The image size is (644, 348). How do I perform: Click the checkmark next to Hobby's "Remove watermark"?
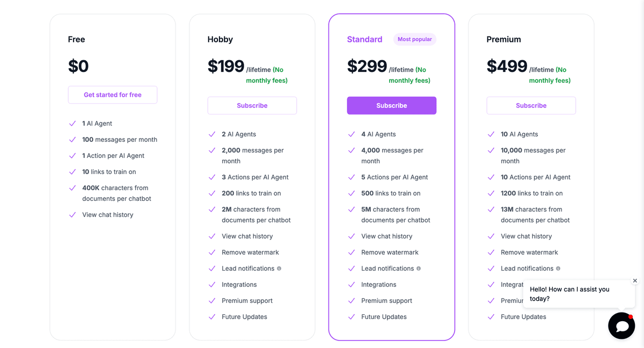coord(211,252)
